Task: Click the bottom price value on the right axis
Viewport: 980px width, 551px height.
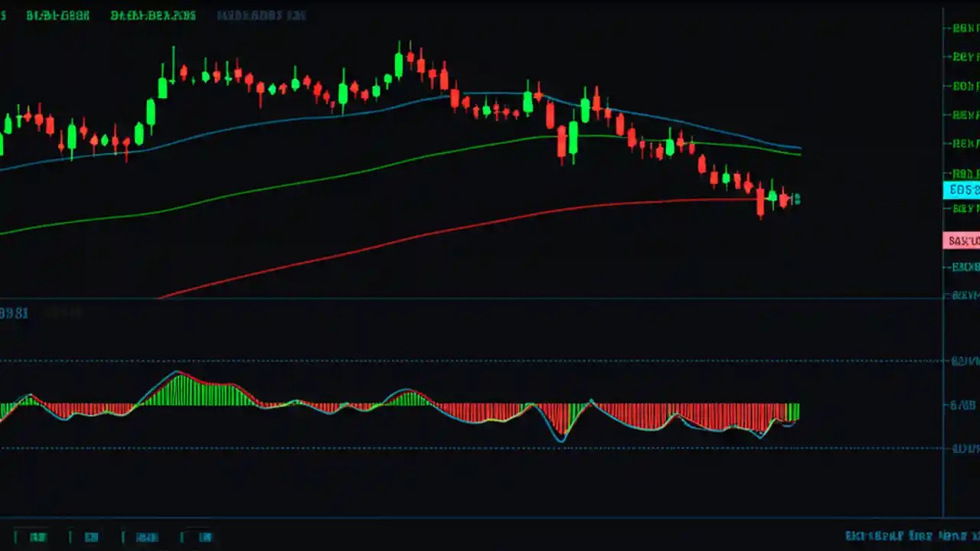Action: tap(962, 294)
